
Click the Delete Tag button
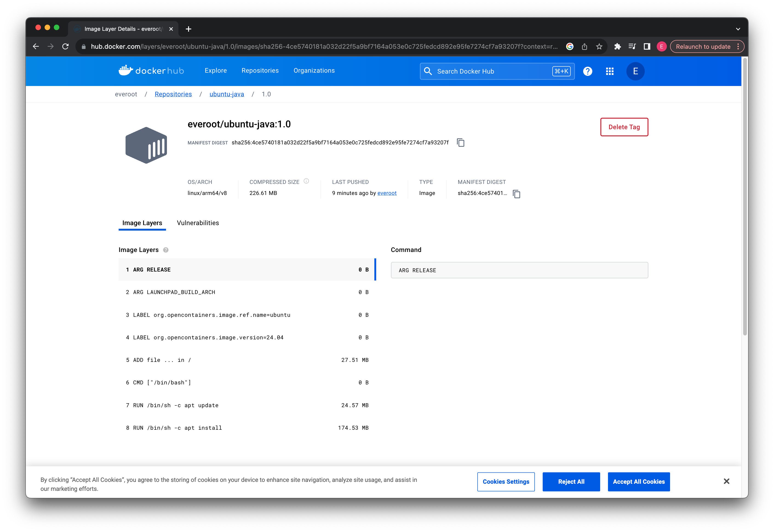pos(624,127)
